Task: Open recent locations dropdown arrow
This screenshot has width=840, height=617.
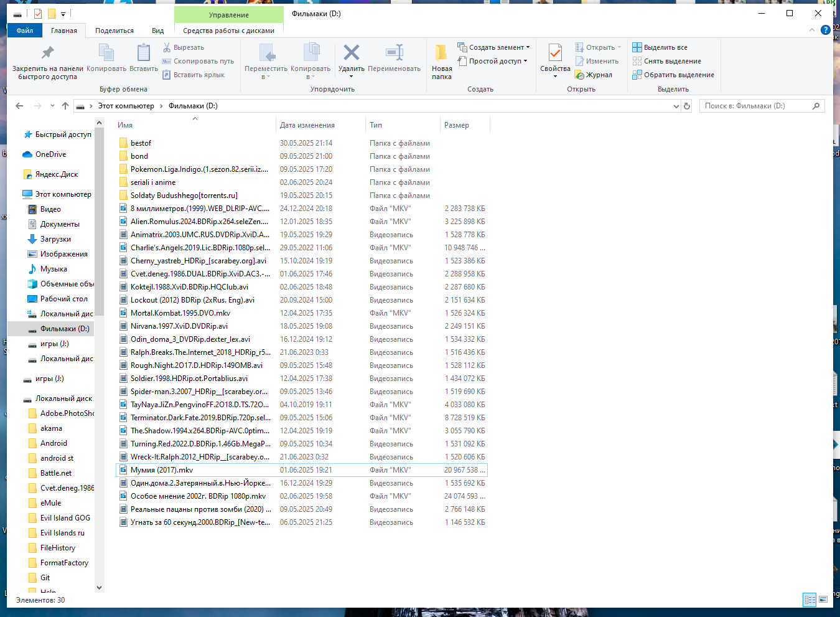Action: 52,106
